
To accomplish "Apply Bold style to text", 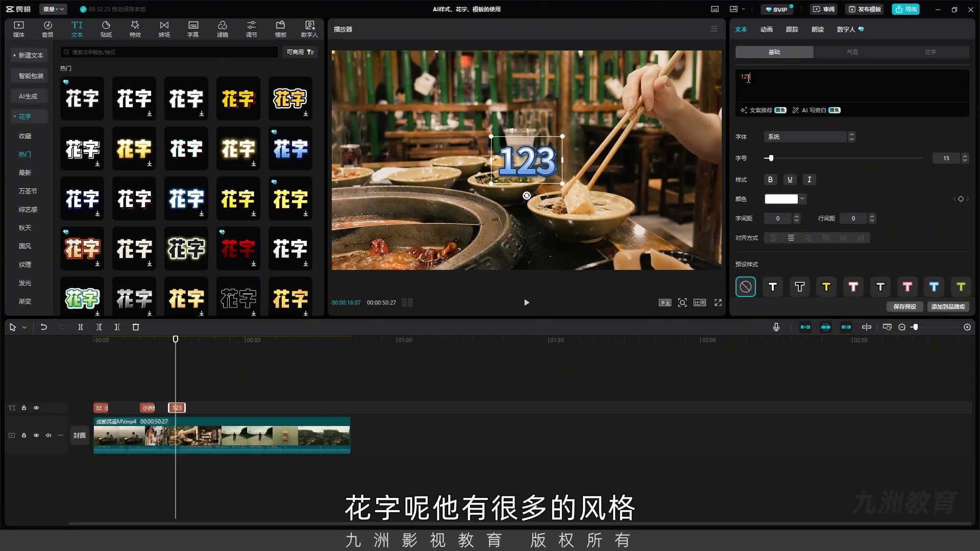I will (771, 180).
